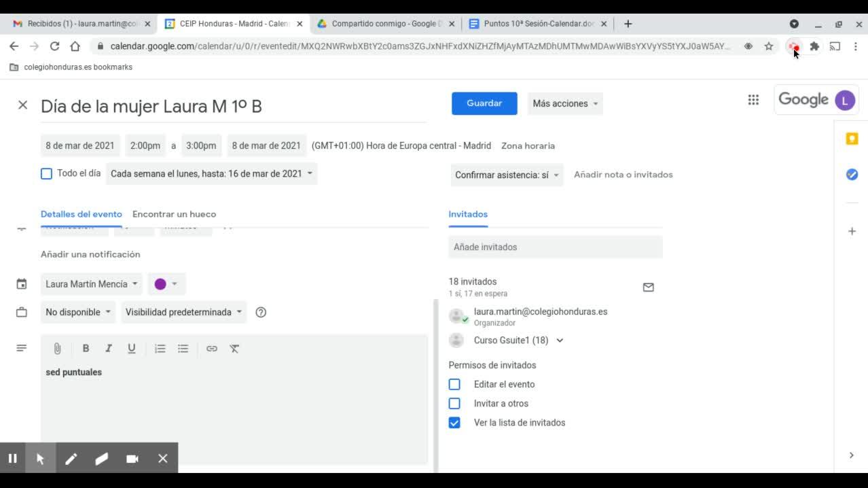This screenshot has width=868, height=488.
Task: Enable the Invitar a otros permission
Action: [x=454, y=403]
